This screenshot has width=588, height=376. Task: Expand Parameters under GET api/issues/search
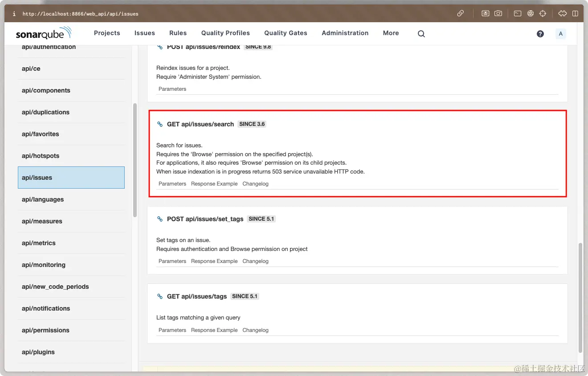pos(172,184)
